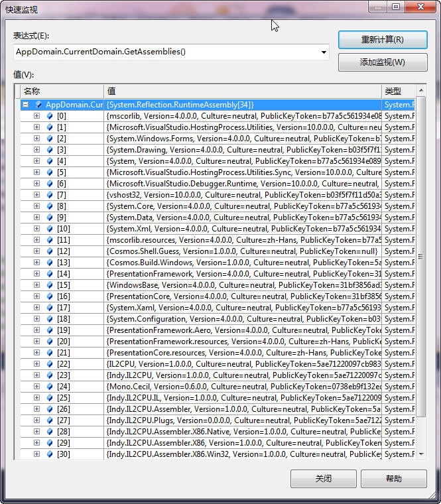
Task: Click the blue object icon on row [27]
Action: coord(50,420)
